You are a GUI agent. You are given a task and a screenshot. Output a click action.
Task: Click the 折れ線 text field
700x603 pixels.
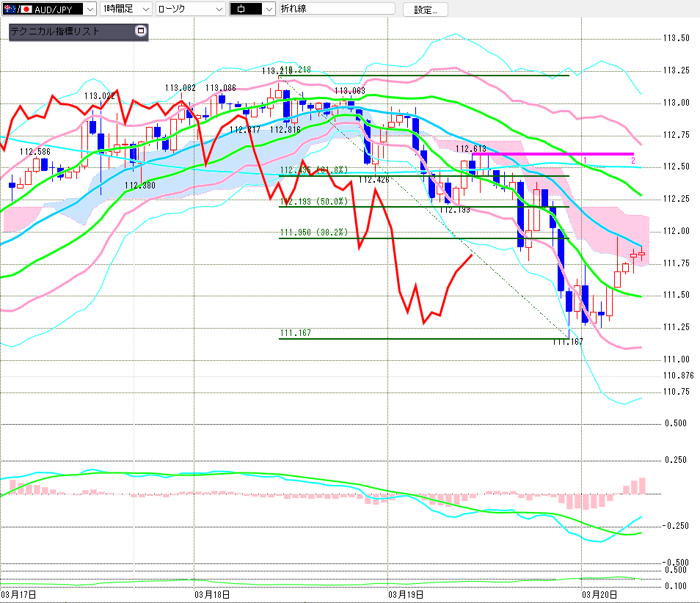tap(336, 10)
